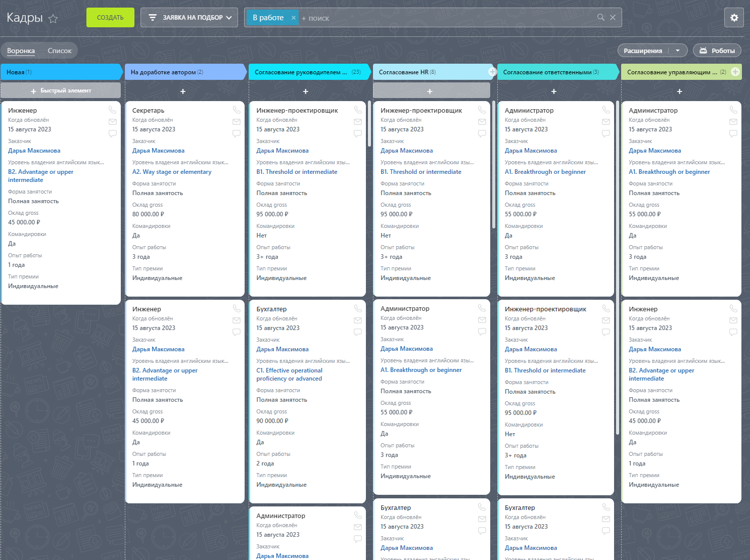The width and height of the screenshot is (750, 560).
Task: Click phone icon on Бухгалтер 90 000 card
Action: coord(358,308)
